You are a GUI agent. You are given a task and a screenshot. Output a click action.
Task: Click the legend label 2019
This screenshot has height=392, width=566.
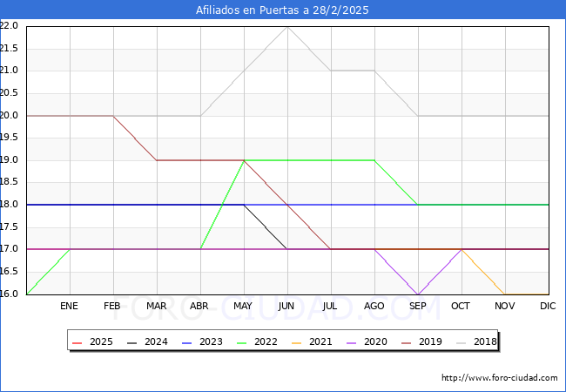coord(431,341)
